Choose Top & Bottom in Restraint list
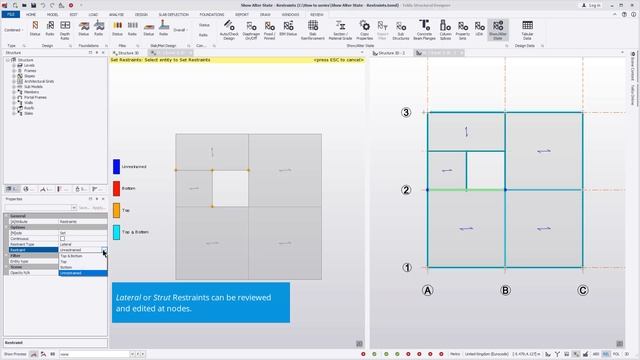Screen dimensions: 640x360 coord(83,256)
